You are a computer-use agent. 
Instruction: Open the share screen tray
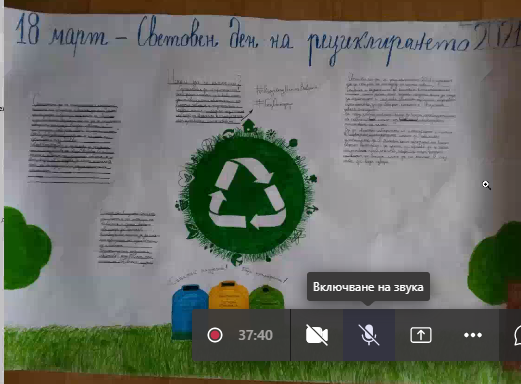point(421,335)
